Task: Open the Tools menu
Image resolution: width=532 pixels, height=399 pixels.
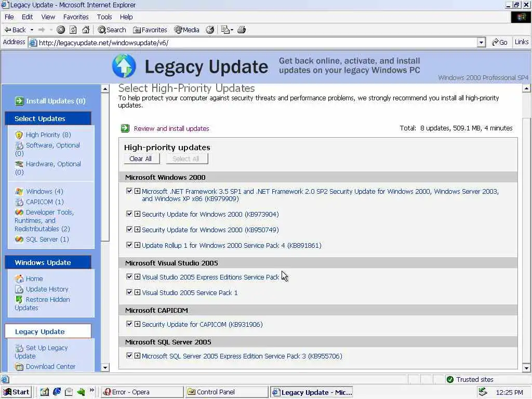Action: (x=104, y=17)
